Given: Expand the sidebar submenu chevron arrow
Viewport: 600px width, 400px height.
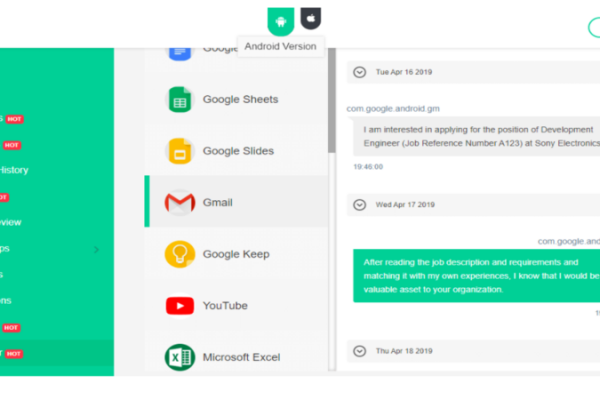Looking at the screenshot, I should [x=96, y=250].
